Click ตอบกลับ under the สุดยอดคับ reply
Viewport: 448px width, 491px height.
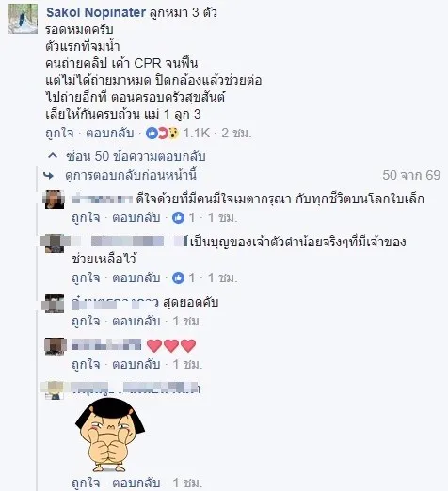tap(136, 321)
